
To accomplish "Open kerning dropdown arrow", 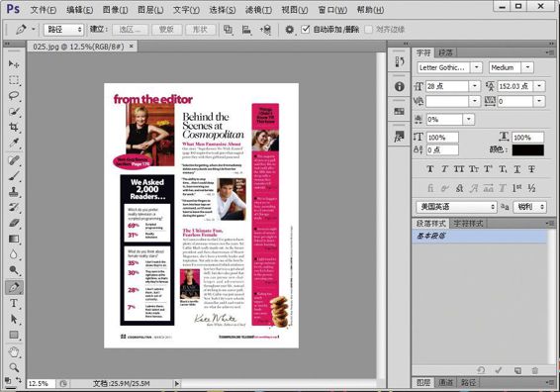I will point(475,102).
